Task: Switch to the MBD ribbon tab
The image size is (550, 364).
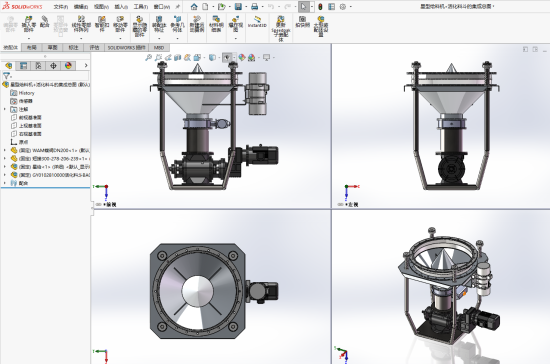Action: [159, 47]
